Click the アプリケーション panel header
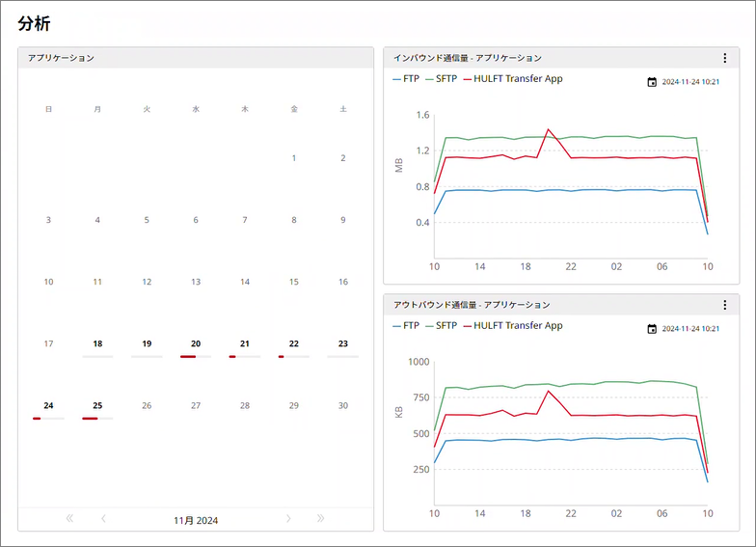Screen dimensions: 756x547 tap(196, 58)
